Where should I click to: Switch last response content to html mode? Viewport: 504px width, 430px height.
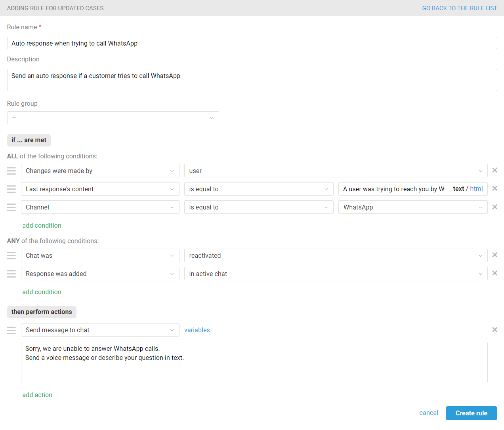coord(476,189)
